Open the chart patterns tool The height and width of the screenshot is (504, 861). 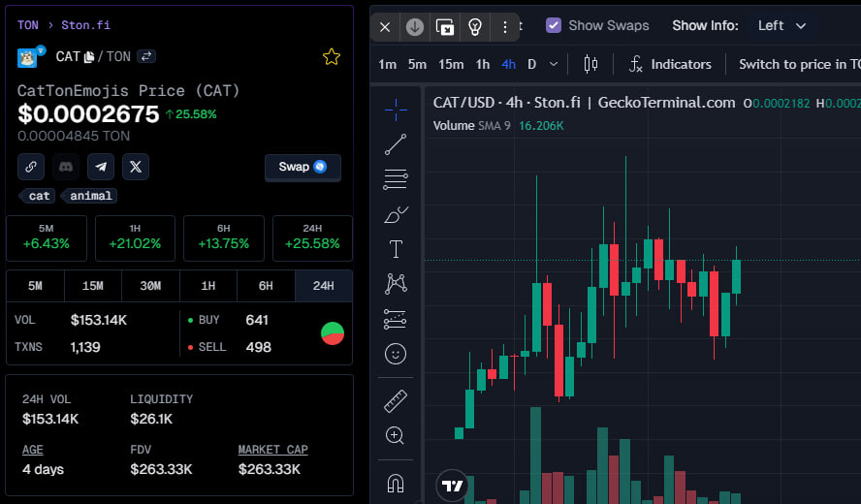click(x=396, y=284)
